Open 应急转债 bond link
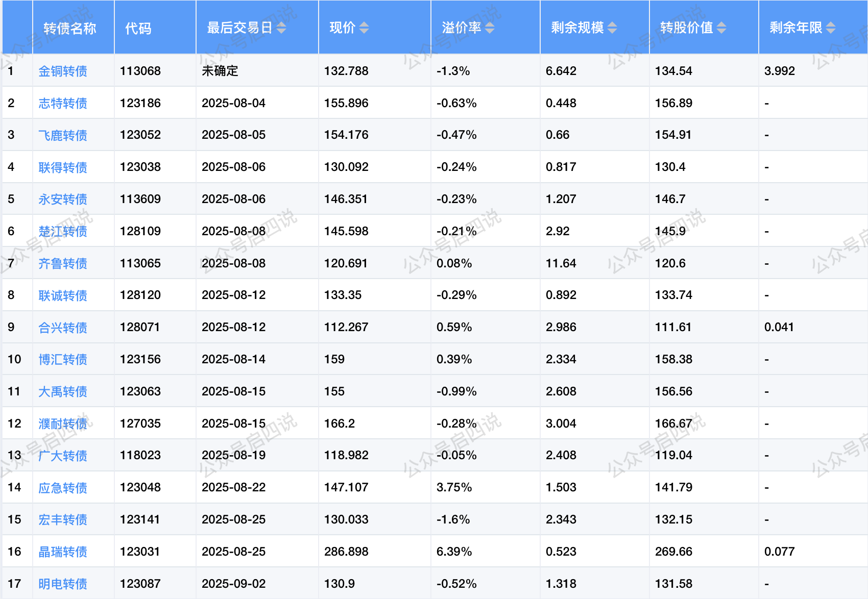The image size is (868, 599). click(x=63, y=488)
